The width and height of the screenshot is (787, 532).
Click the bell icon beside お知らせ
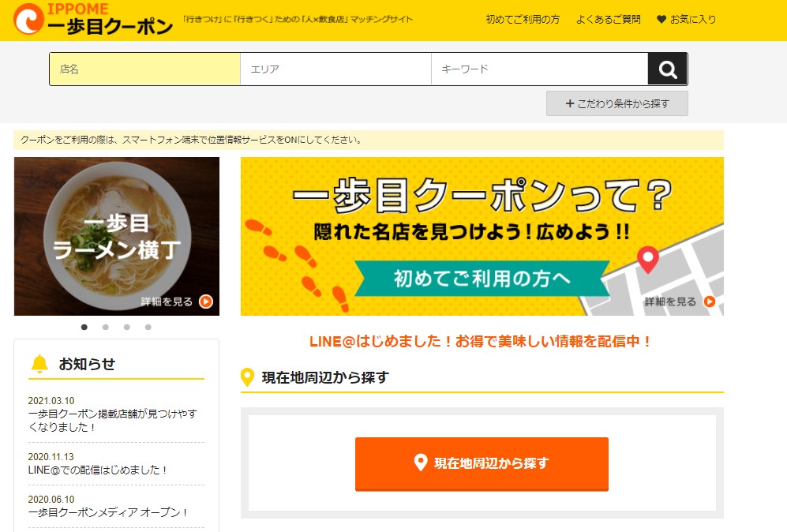click(x=39, y=363)
